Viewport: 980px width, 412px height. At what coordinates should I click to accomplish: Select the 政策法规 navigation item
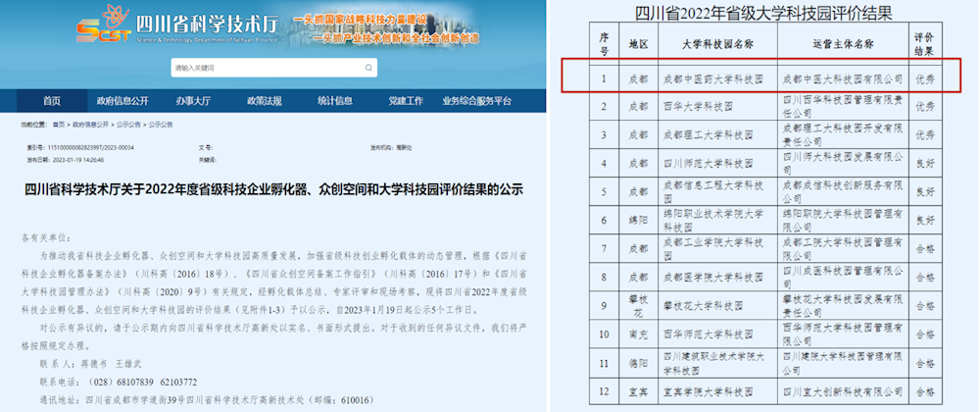tap(265, 101)
